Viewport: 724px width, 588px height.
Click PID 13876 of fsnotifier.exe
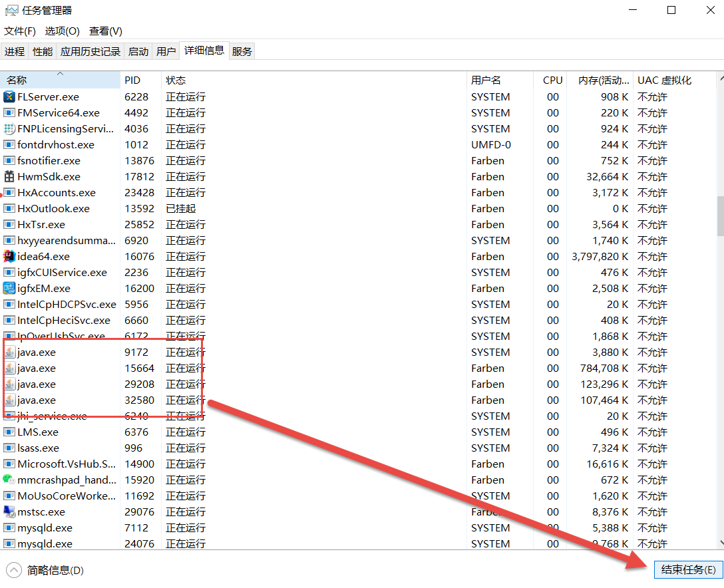(140, 160)
